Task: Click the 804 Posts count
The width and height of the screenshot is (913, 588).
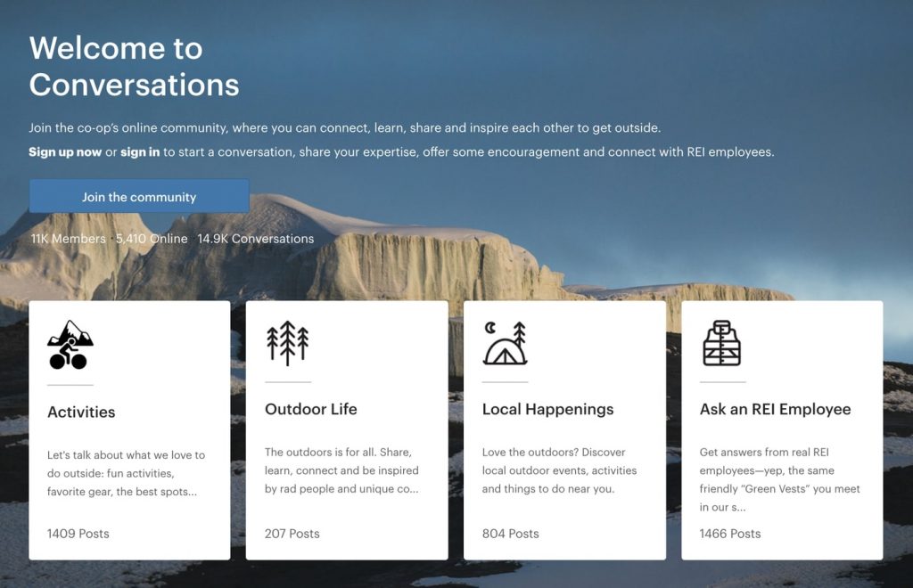Action: [x=511, y=534]
